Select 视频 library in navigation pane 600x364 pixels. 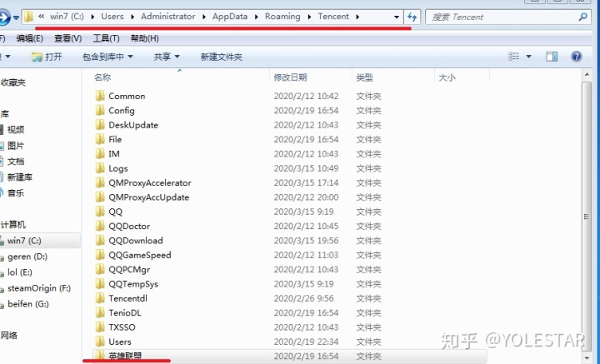coord(16,130)
